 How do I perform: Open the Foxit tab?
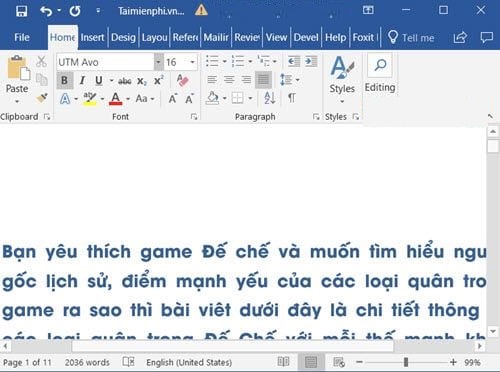(x=364, y=37)
